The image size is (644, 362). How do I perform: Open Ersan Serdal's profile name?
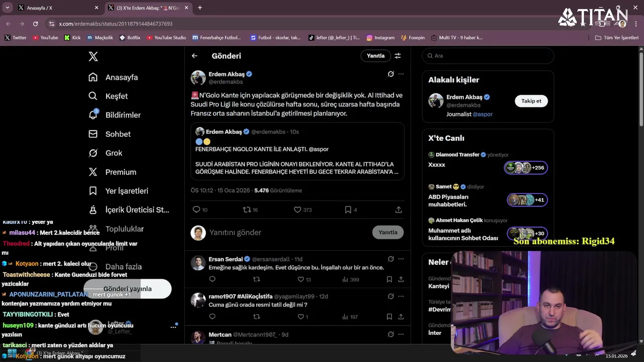point(225,259)
